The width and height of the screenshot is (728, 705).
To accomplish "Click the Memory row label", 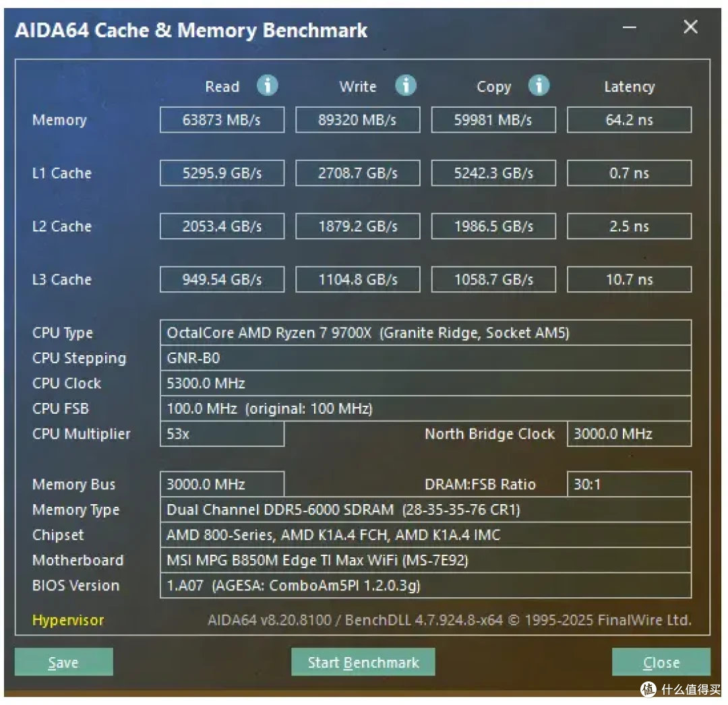I will pos(59,120).
